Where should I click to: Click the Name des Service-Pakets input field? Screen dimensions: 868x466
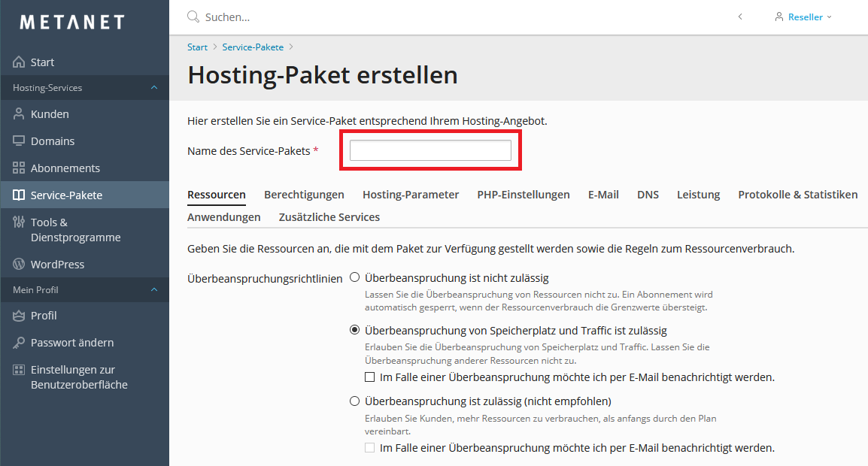(430, 150)
